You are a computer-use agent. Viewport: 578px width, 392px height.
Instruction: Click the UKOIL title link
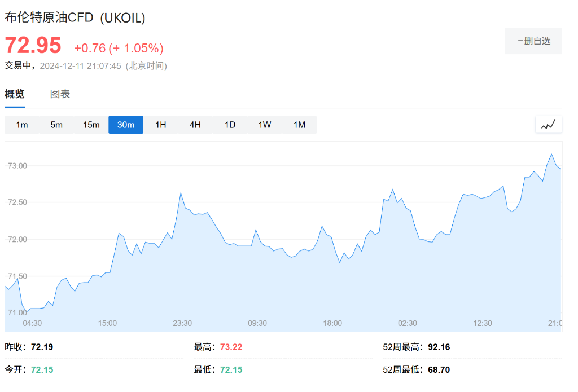pos(75,17)
